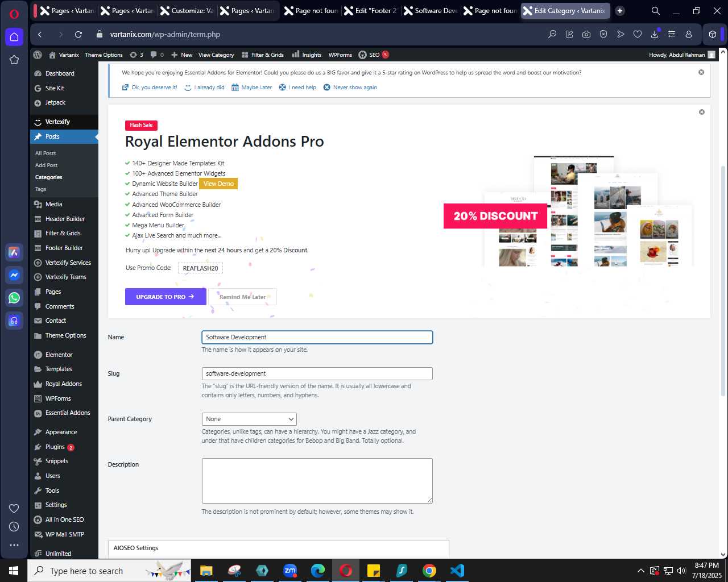Viewport: 728px width, 582px height.
Task: Open Theme Options in admin bar
Action: (x=104, y=55)
